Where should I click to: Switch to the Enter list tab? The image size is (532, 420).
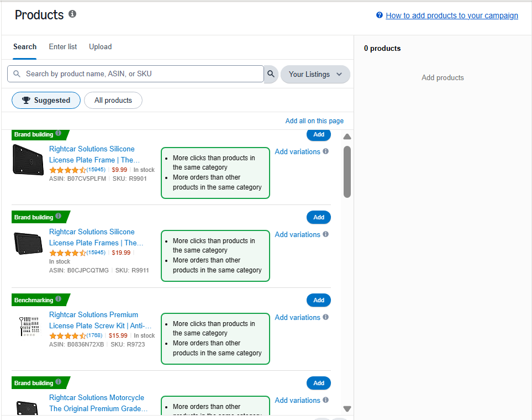click(63, 47)
